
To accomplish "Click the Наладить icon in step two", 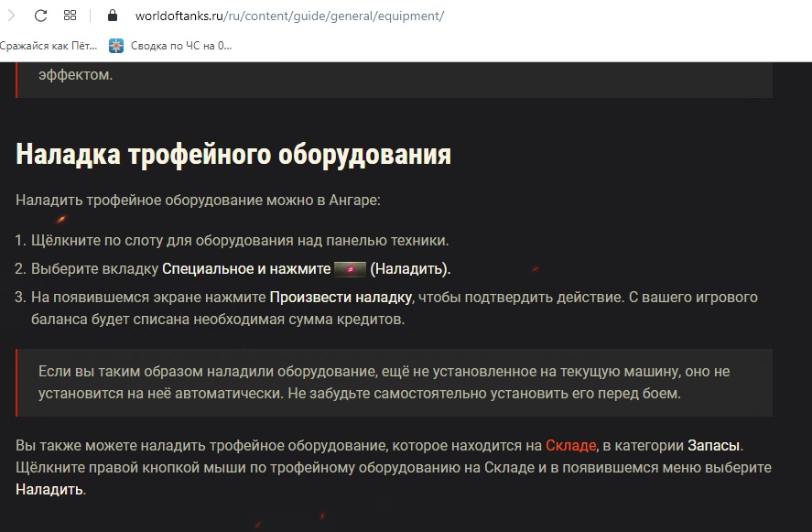I will pyautogui.click(x=350, y=269).
